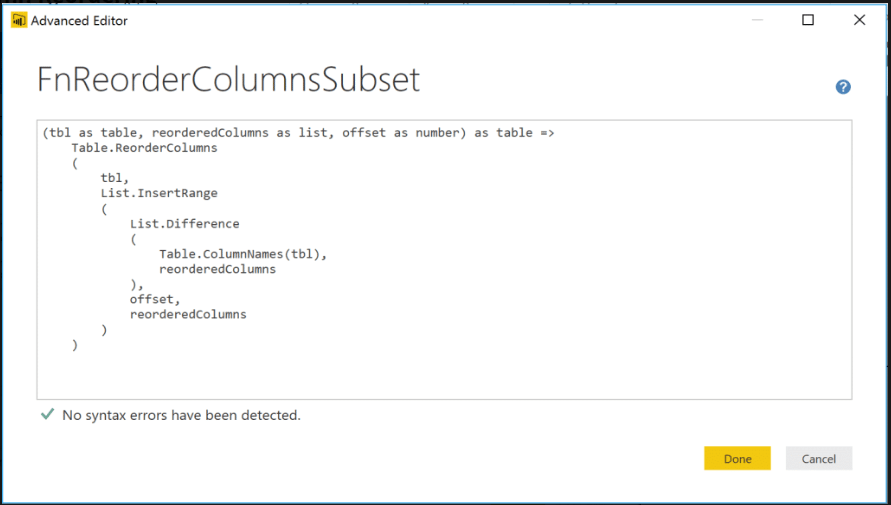Viewport: 891px width, 505px height.
Task: Place cursor on Table.ColumnNames(tbl) line
Action: (243, 254)
